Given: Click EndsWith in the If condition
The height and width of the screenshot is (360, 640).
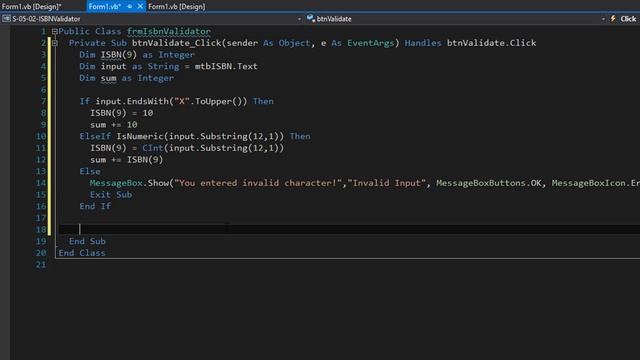Looking at the screenshot, I should (147, 101).
